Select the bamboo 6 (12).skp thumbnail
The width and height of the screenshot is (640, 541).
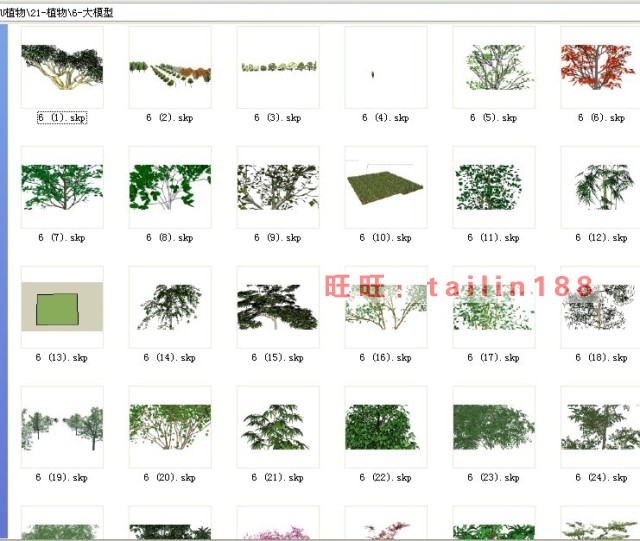pyautogui.click(x=600, y=187)
